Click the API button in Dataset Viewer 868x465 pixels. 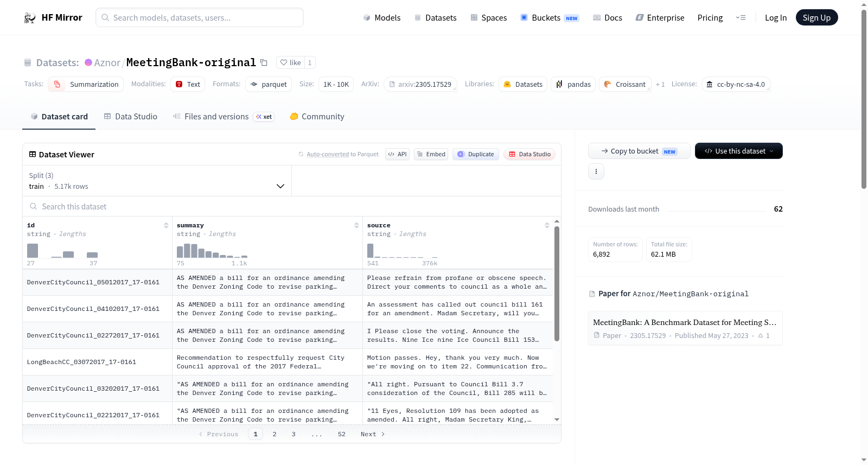click(x=397, y=154)
